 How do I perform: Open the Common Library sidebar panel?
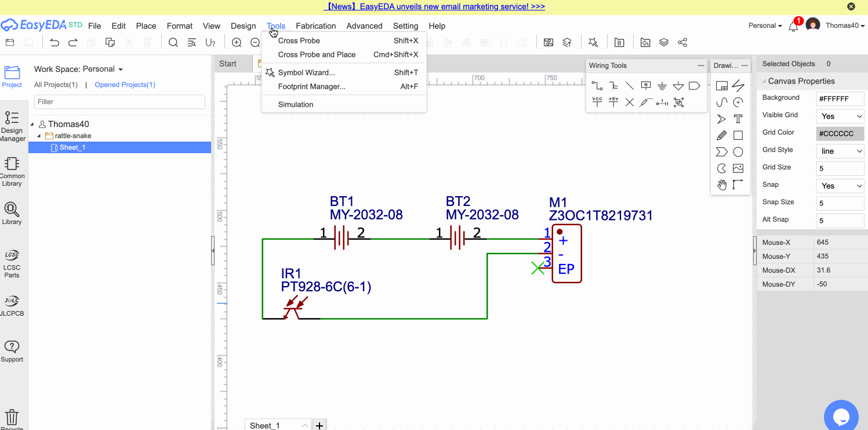tap(12, 172)
